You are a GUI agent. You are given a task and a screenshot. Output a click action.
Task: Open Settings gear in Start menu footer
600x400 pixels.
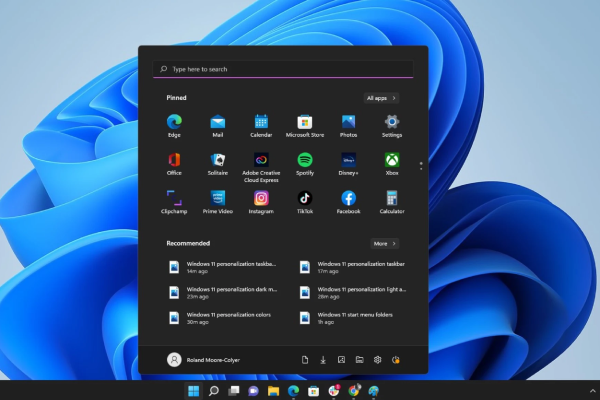378,360
